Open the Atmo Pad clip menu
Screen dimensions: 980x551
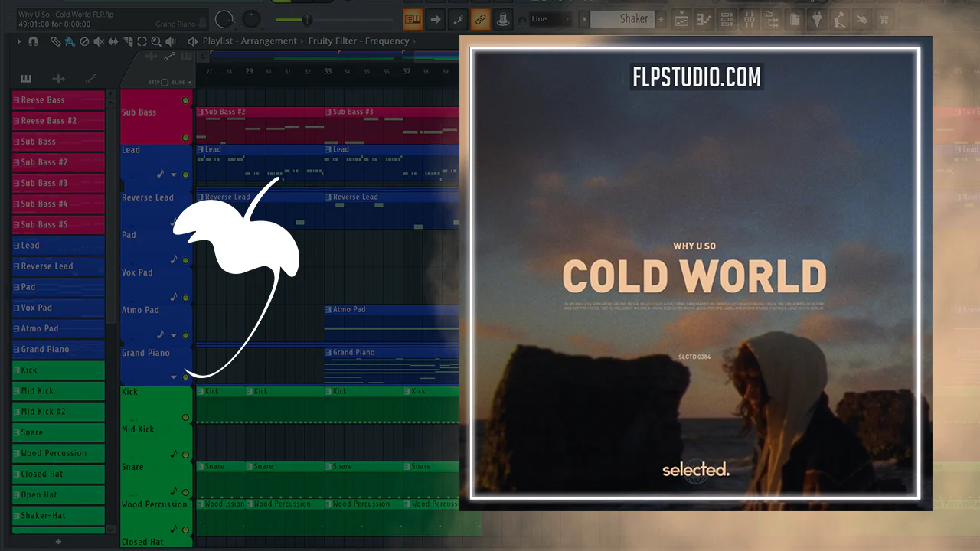[x=328, y=310]
